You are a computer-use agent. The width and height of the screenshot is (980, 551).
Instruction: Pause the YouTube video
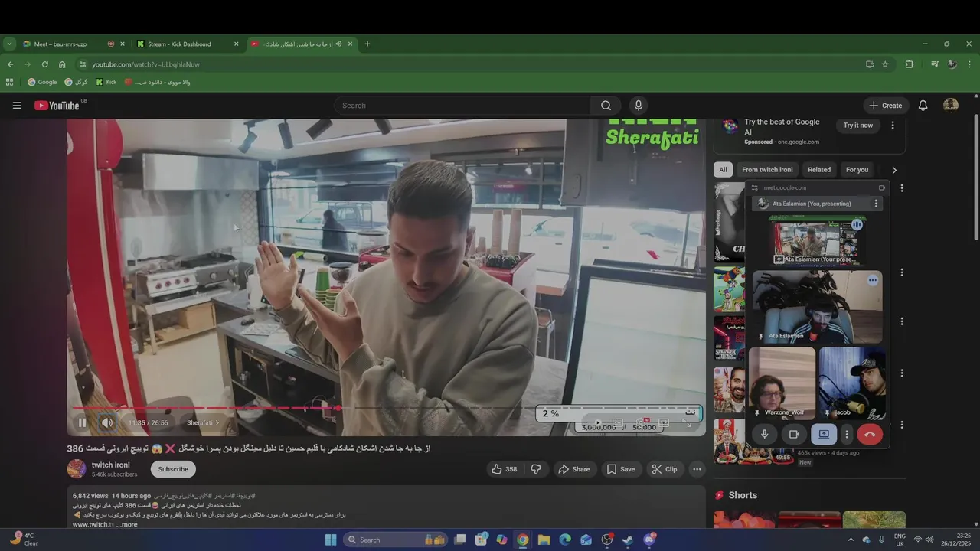coord(82,422)
